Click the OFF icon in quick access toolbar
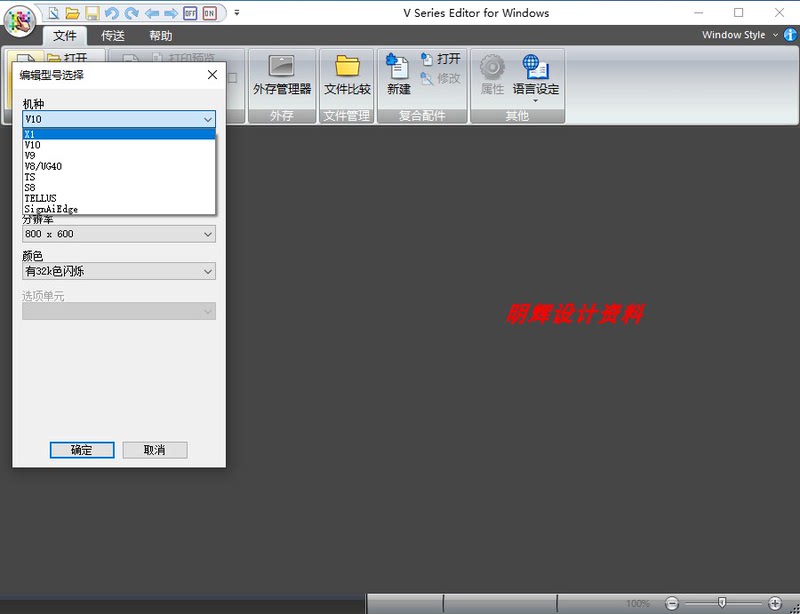 [190, 13]
